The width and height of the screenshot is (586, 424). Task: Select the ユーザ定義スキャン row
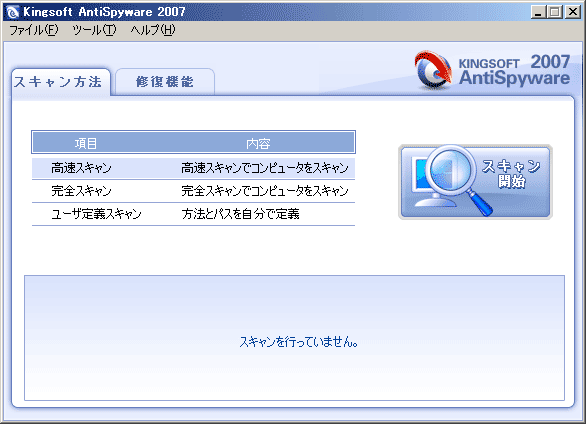pos(193,214)
